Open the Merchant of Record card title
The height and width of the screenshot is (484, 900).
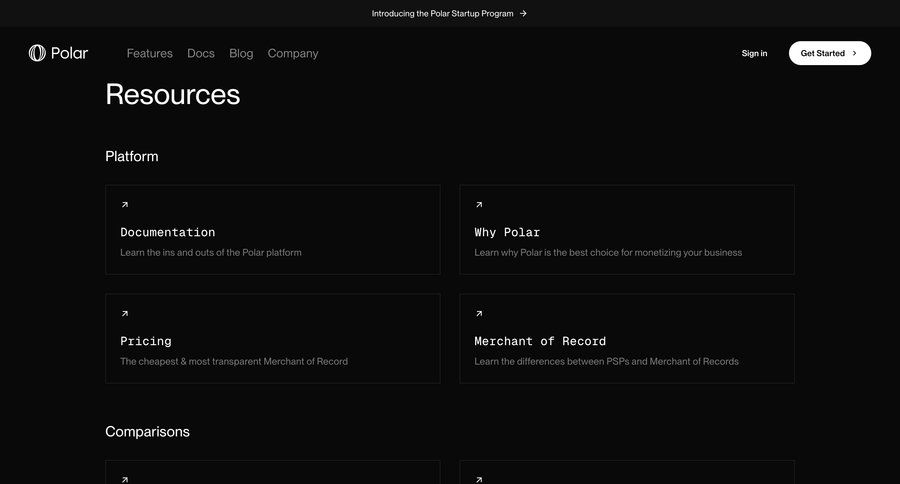(540, 341)
